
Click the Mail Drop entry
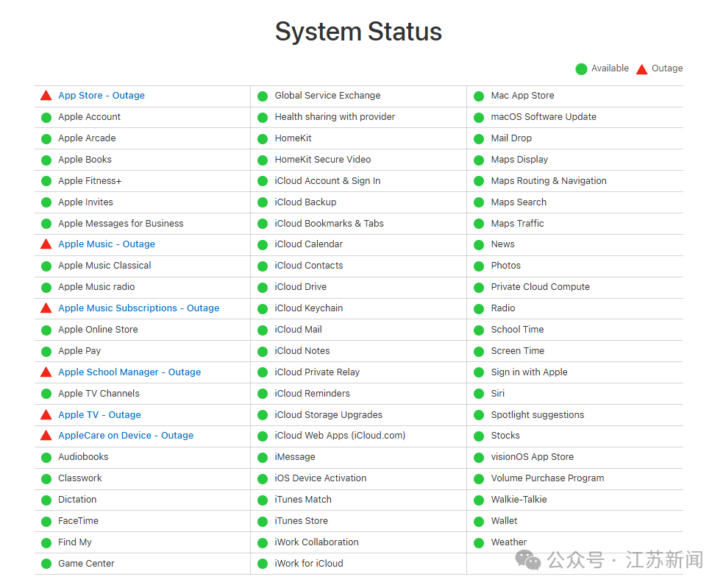(x=512, y=138)
